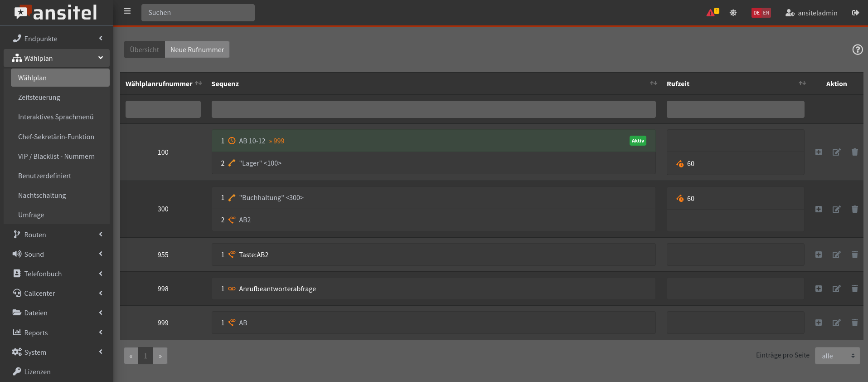The height and width of the screenshot is (382, 868).
Task: Click the Sequenz filter input field
Action: pyautogui.click(x=433, y=109)
